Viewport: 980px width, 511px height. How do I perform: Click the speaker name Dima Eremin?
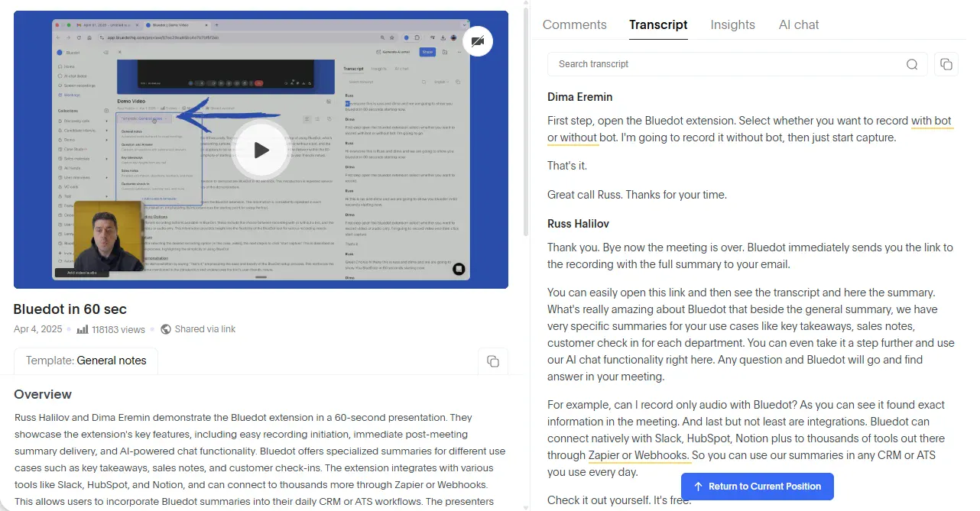coord(580,97)
